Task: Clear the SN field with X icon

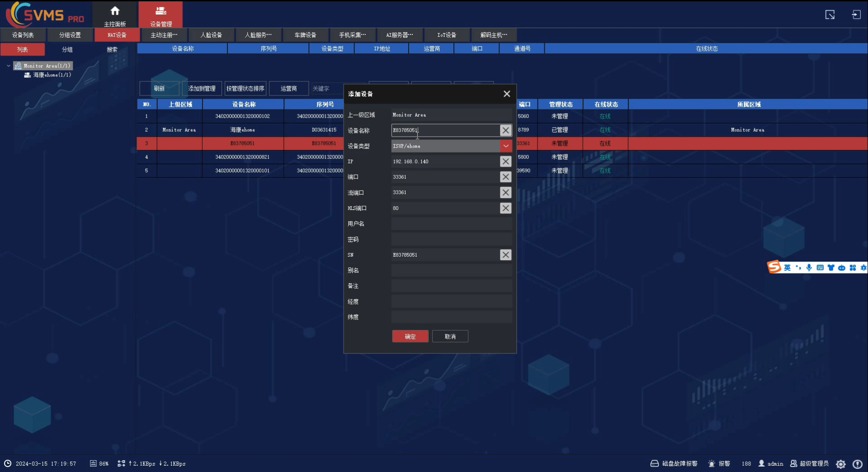Action: (x=505, y=255)
